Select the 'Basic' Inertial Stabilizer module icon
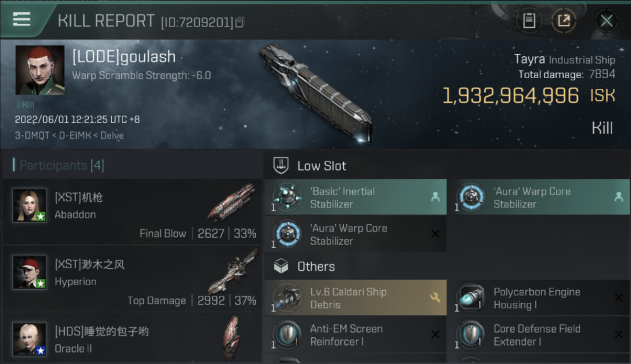The image size is (631, 364). tap(287, 197)
